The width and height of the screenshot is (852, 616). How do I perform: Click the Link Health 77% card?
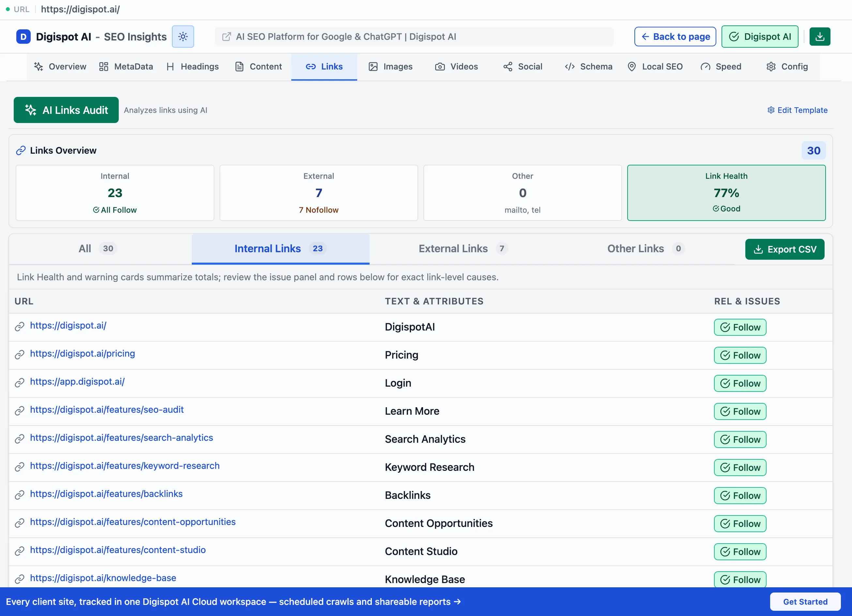click(x=726, y=193)
